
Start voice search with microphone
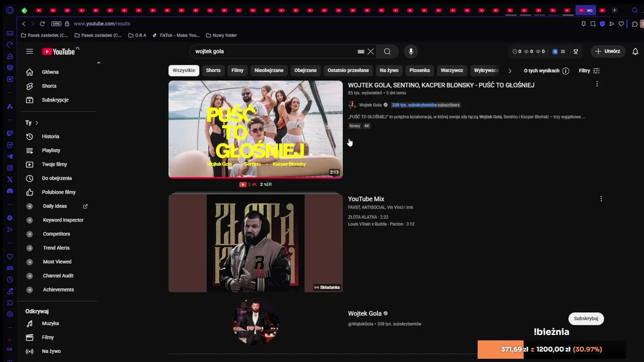click(411, 51)
